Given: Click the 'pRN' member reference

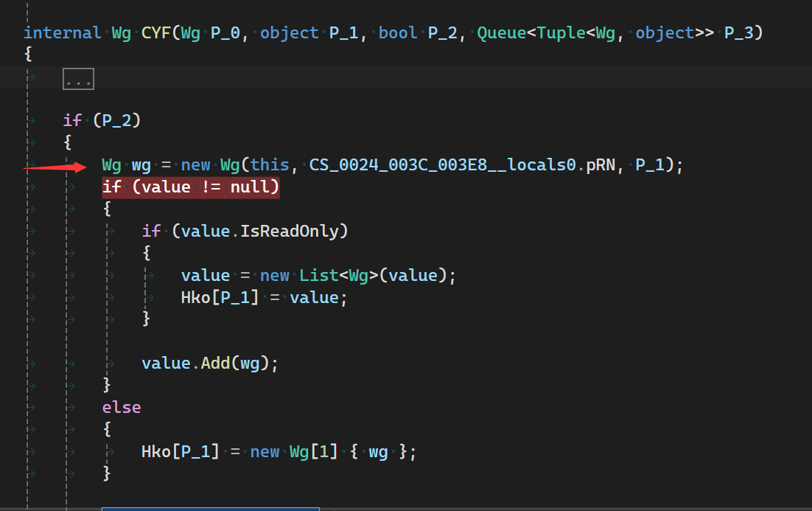Looking at the screenshot, I should pos(601,165).
